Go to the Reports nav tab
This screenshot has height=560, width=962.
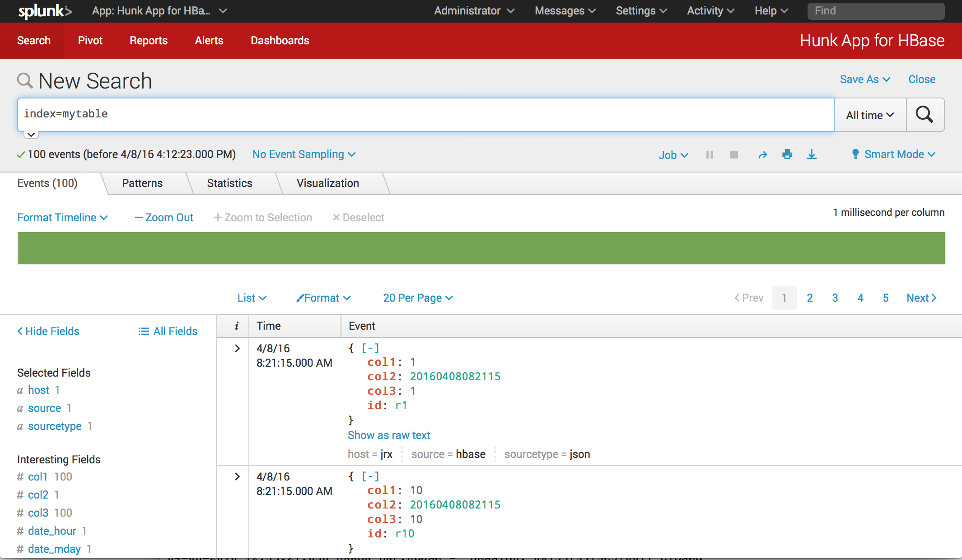click(149, 41)
